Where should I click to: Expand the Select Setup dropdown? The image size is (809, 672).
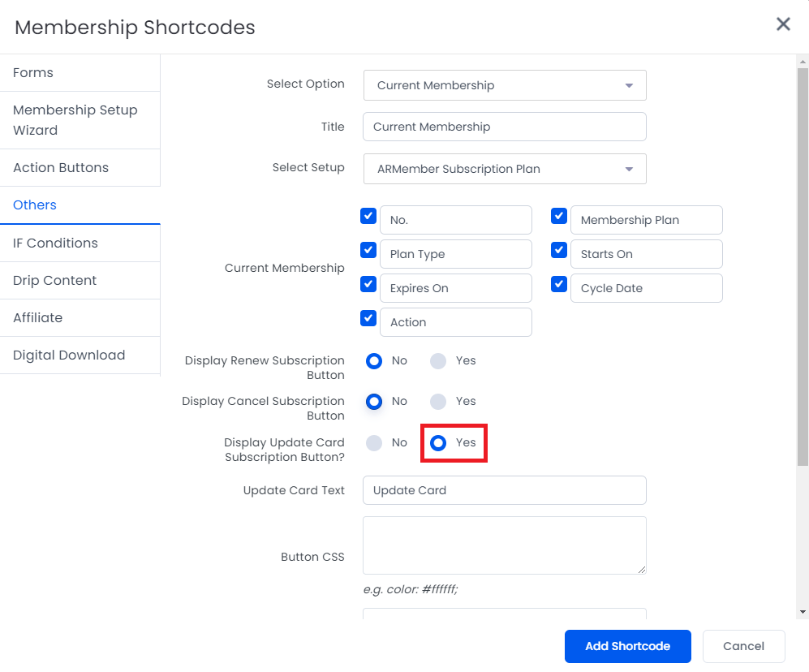tap(505, 169)
